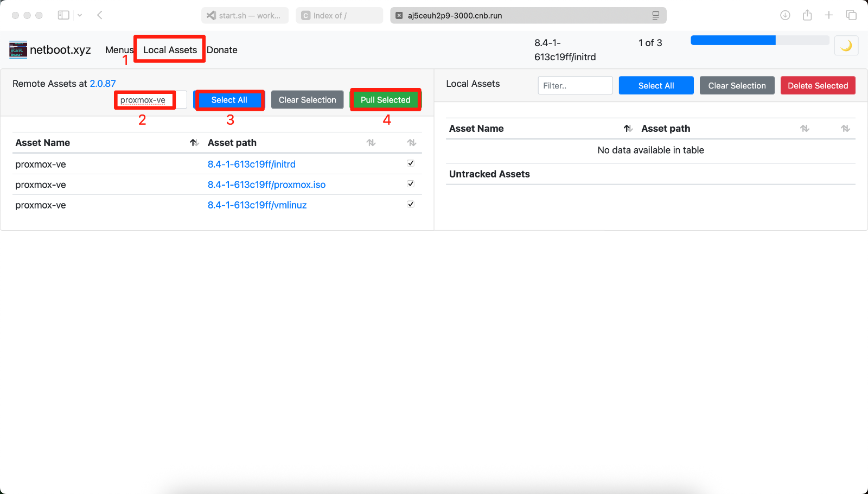Open the 8.4-1-613c19ff/proxmox.iso link
Screen dimensions: 868x494
pos(266,185)
